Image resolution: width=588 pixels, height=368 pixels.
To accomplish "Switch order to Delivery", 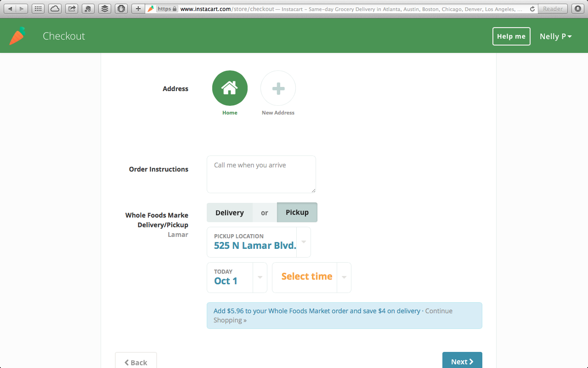I will click(x=230, y=213).
